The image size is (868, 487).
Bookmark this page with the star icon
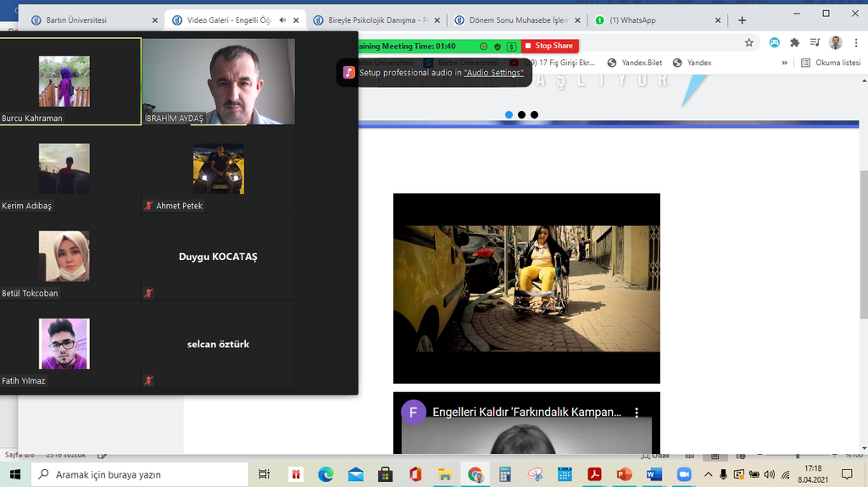tap(748, 42)
